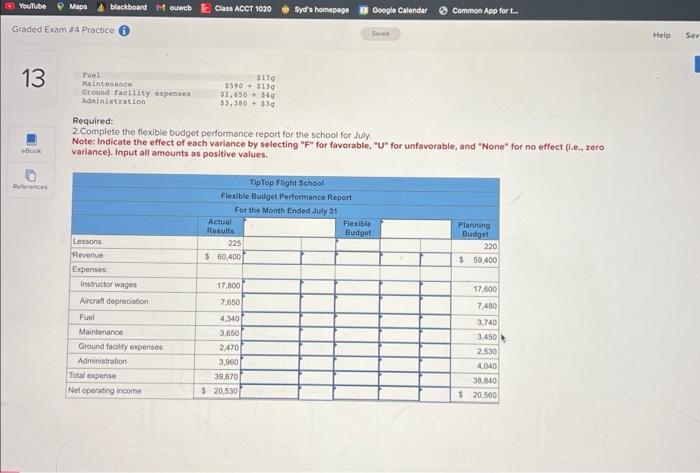Open the Common App bookmark
Viewport: 700px width, 473px height.
coord(479,10)
